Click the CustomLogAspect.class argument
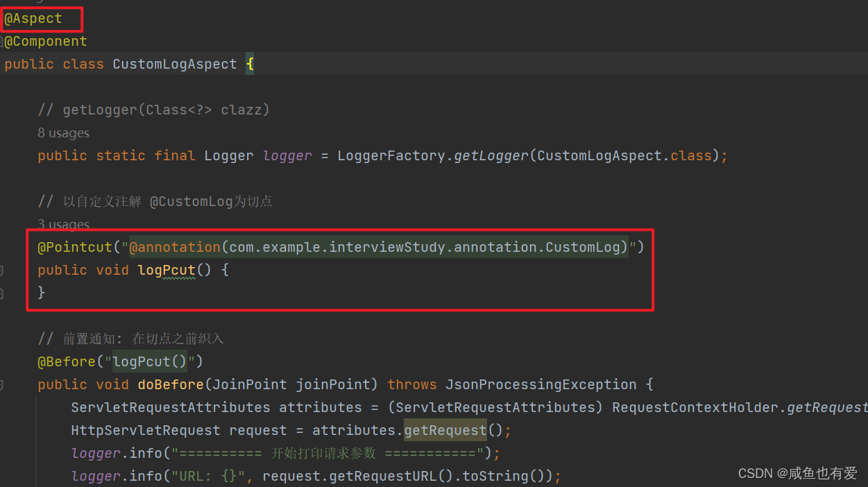 click(x=624, y=156)
